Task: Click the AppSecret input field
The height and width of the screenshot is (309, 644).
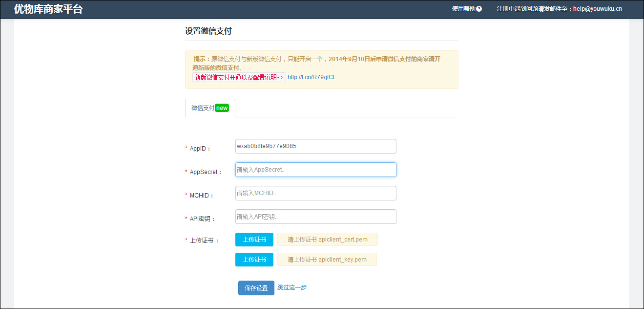Action: click(315, 170)
